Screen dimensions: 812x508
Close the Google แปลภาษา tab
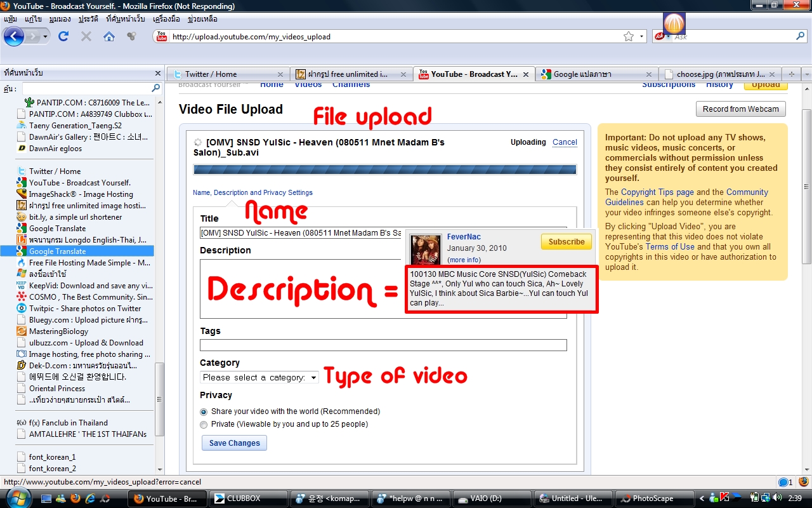coord(648,74)
